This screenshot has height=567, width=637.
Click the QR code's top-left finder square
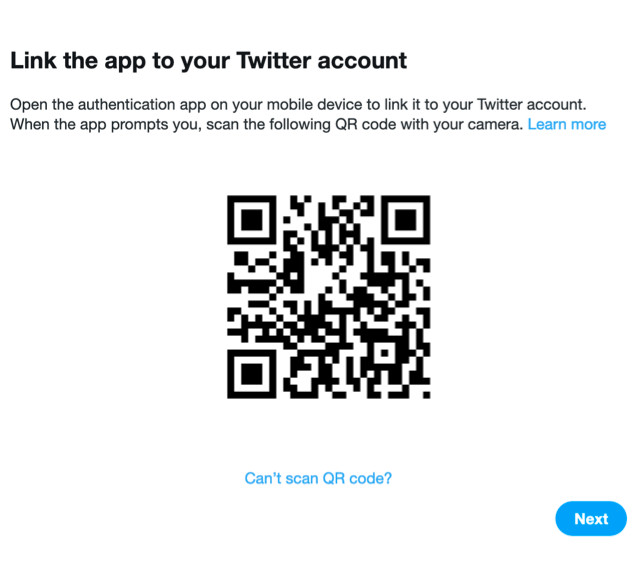pyautogui.click(x=252, y=220)
